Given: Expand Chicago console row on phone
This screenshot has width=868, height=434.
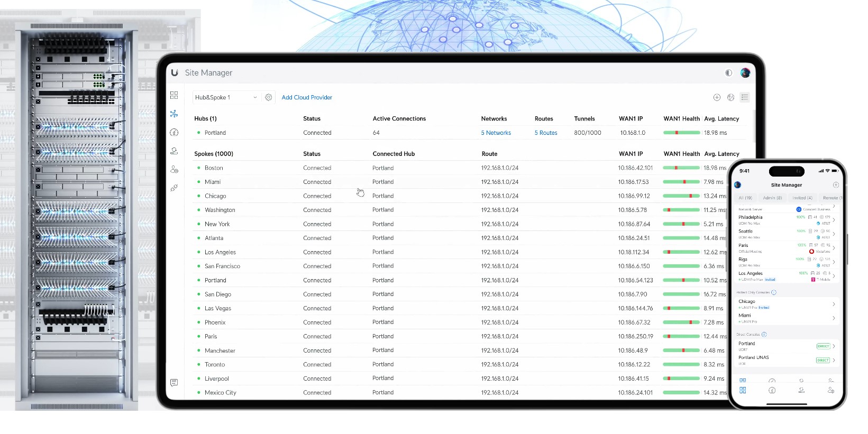Looking at the screenshot, I should [834, 304].
